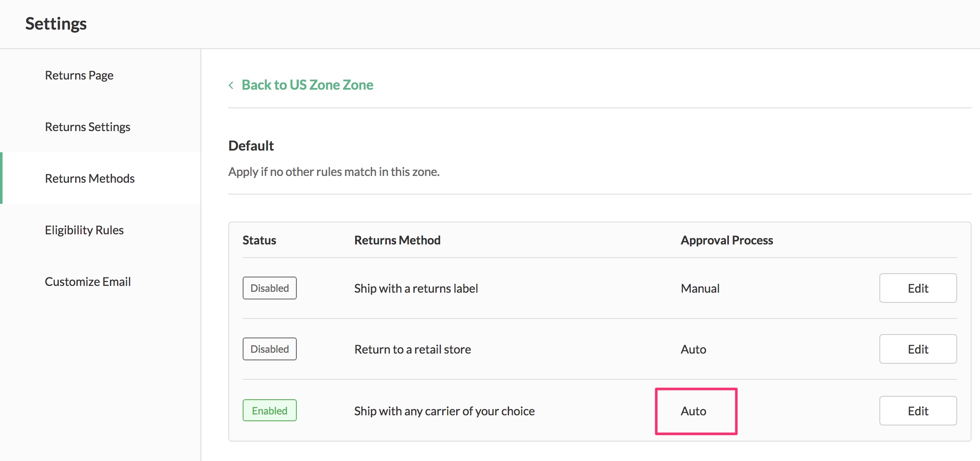The width and height of the screenshot is (980, 461).
Task: Go to Eligibility Rules section
Action: click(x=84, y=230)
